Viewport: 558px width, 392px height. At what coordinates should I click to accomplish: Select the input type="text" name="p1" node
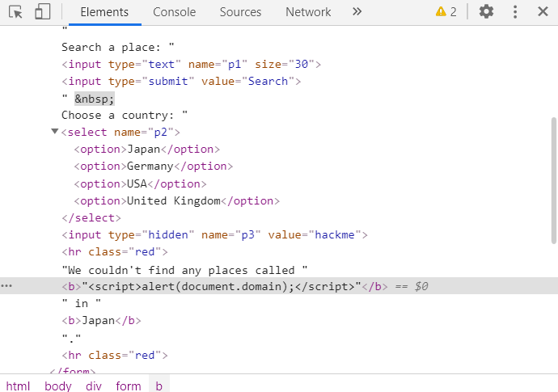tap(192, 65)
